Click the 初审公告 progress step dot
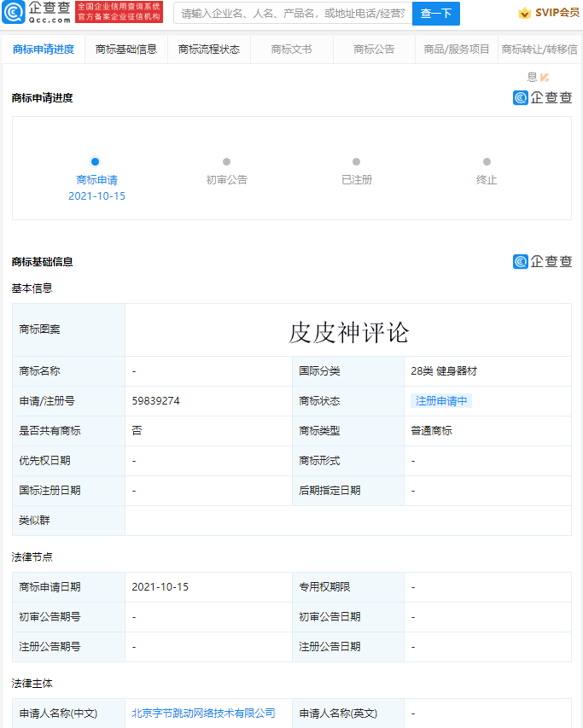 [x=226, y=161]
